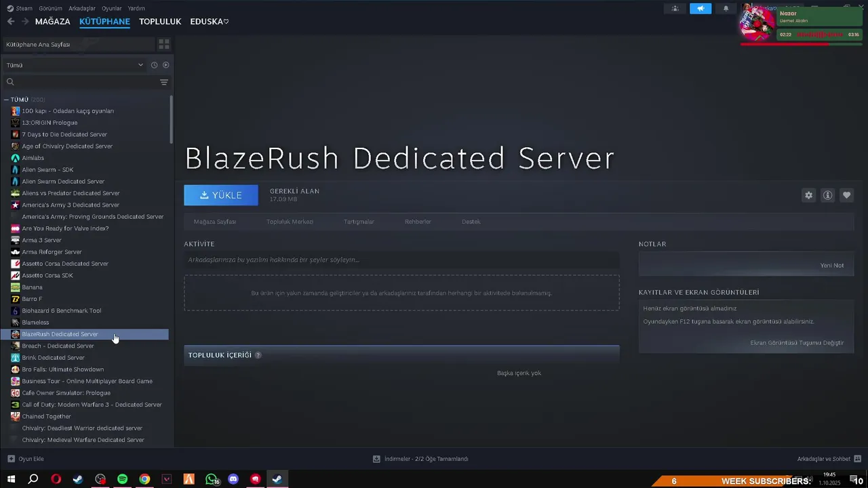This screenshot has height=488, width=868.
Task: Click the activity comment input box
Action: tap(401, 260)
